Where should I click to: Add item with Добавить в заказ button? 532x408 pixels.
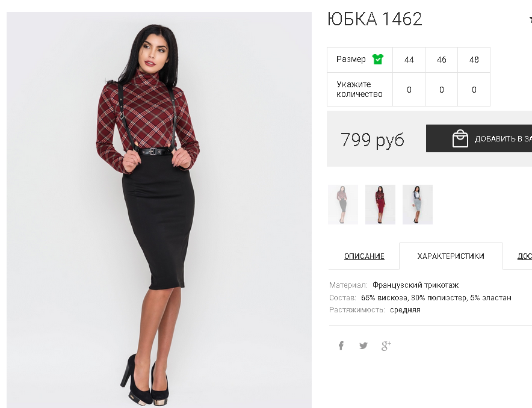click(x=479, y=138)
